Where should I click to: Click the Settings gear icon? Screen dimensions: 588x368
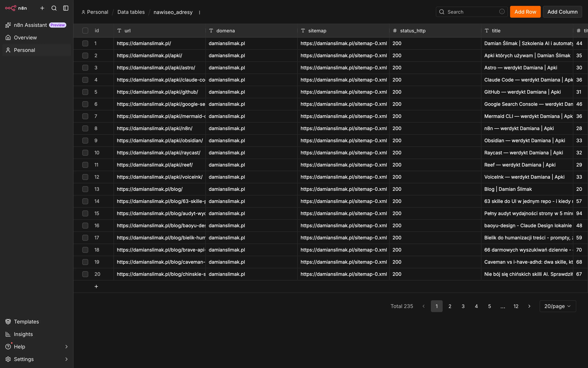coord(8,359)
